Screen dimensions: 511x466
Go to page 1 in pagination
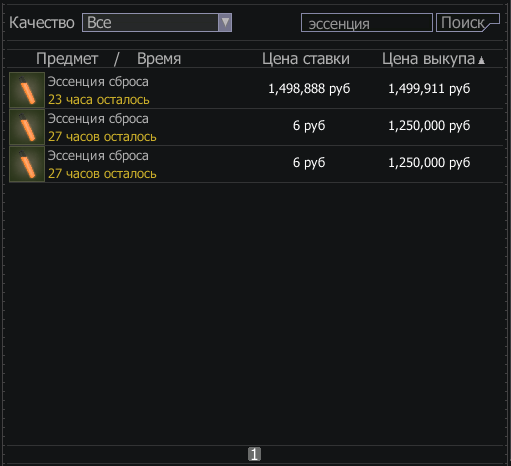254,454
